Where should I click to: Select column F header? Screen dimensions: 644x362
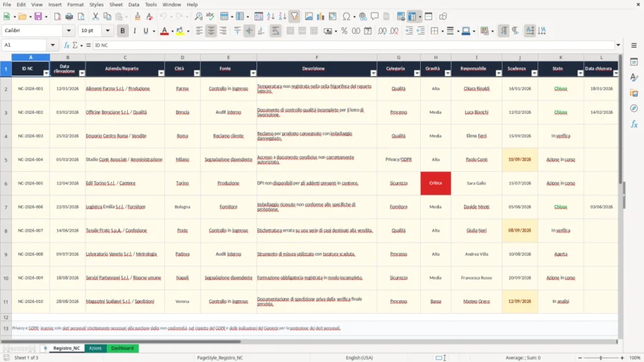317,57
